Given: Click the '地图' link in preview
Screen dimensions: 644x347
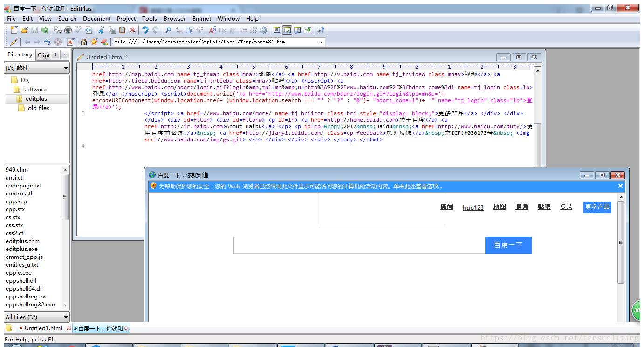Looking at the screenshot, I should click(500, 207).
